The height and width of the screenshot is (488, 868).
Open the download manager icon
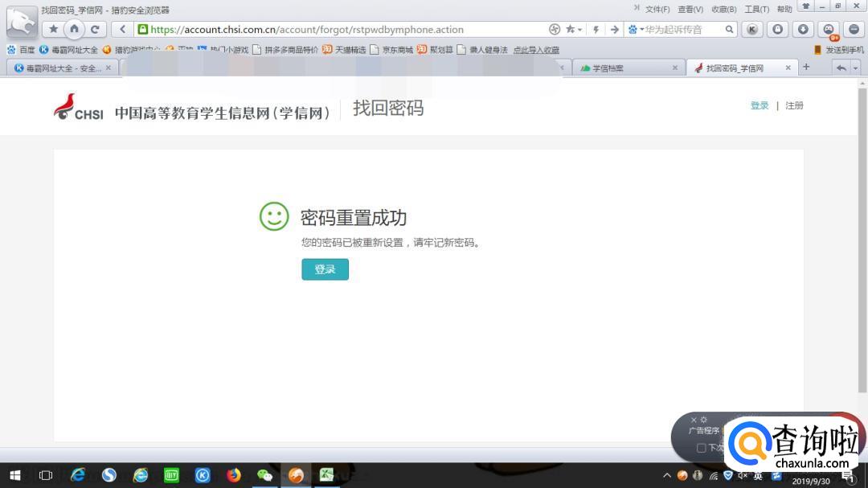click(802, 29)
